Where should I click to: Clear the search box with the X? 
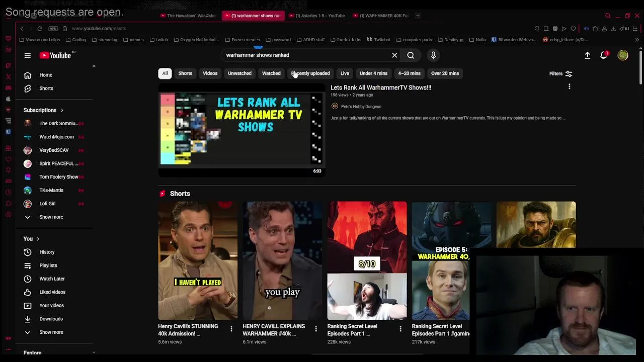tap(394, 55)
